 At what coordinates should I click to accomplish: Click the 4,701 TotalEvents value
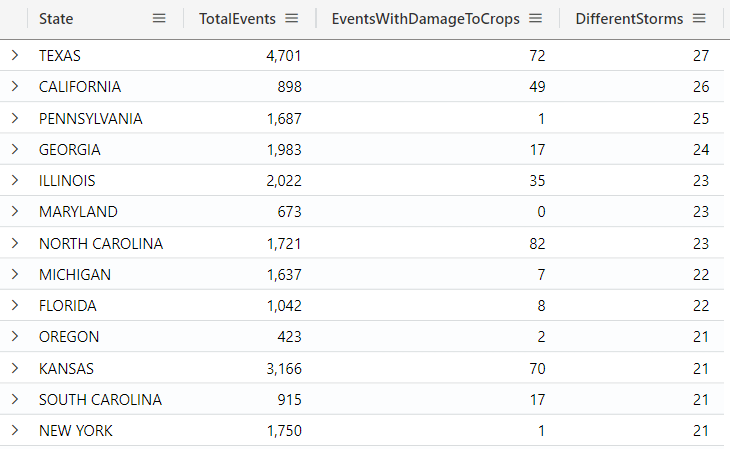coord(284,56)
